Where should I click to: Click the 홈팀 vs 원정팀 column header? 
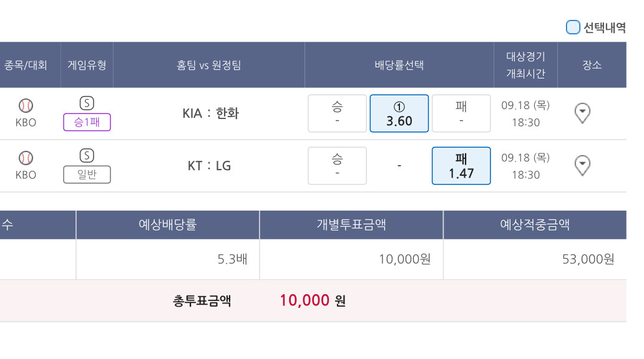coord(209,65)
